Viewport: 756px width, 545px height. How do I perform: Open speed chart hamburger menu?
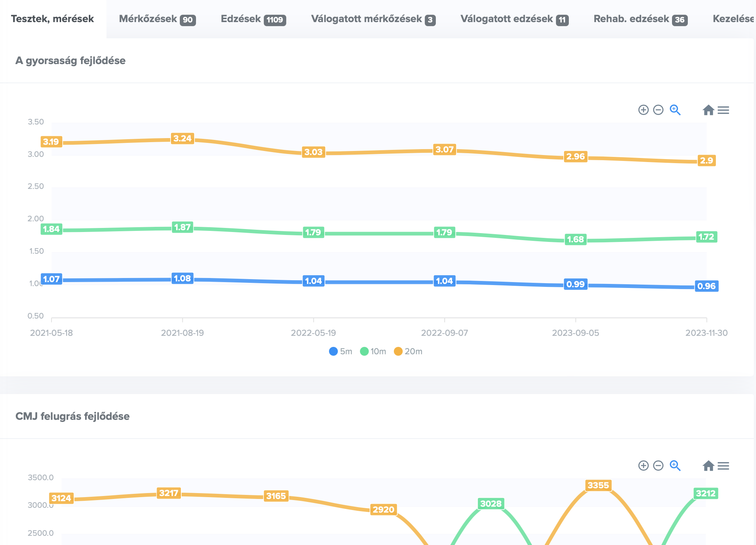point(723,110)
